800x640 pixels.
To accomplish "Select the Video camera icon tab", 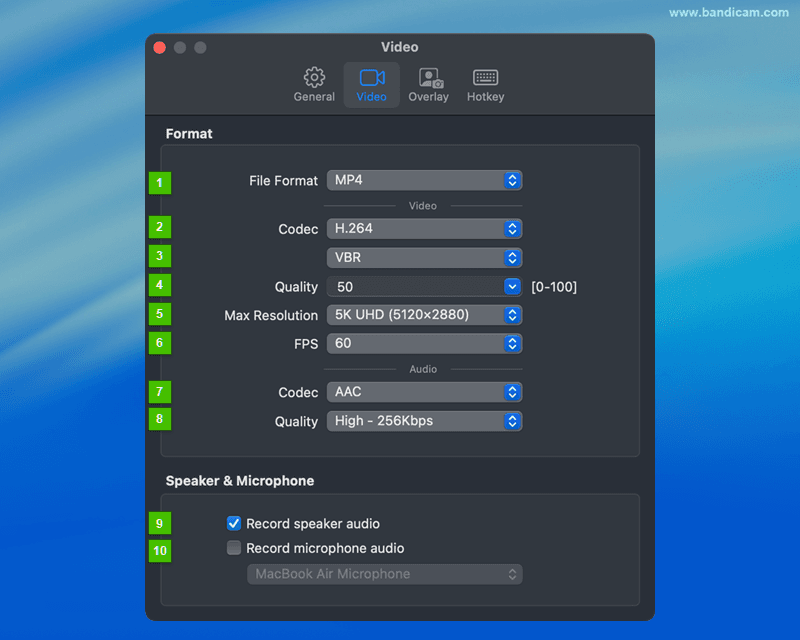I will coord(371,78).
